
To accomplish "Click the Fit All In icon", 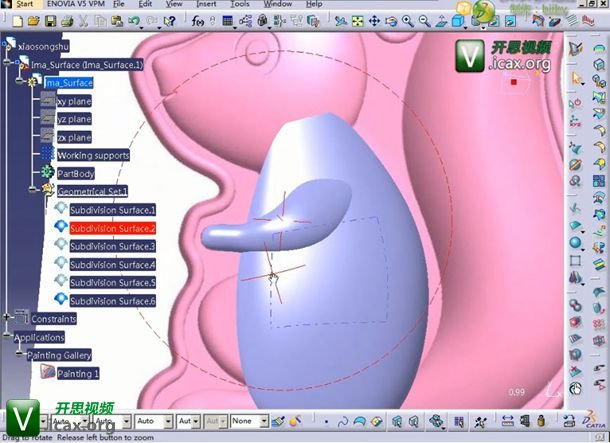I will click(357, 21).
